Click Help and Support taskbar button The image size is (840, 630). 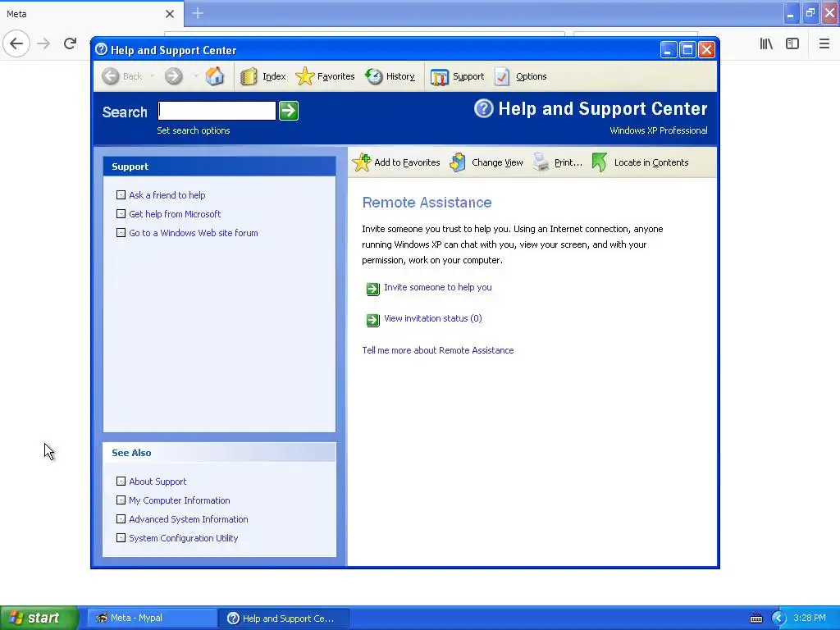(284, 619)
